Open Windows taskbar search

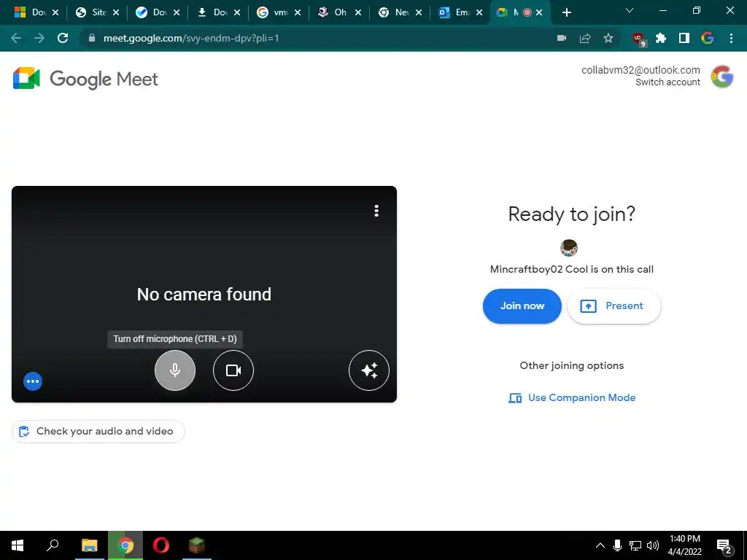click(x=53, y=545)
